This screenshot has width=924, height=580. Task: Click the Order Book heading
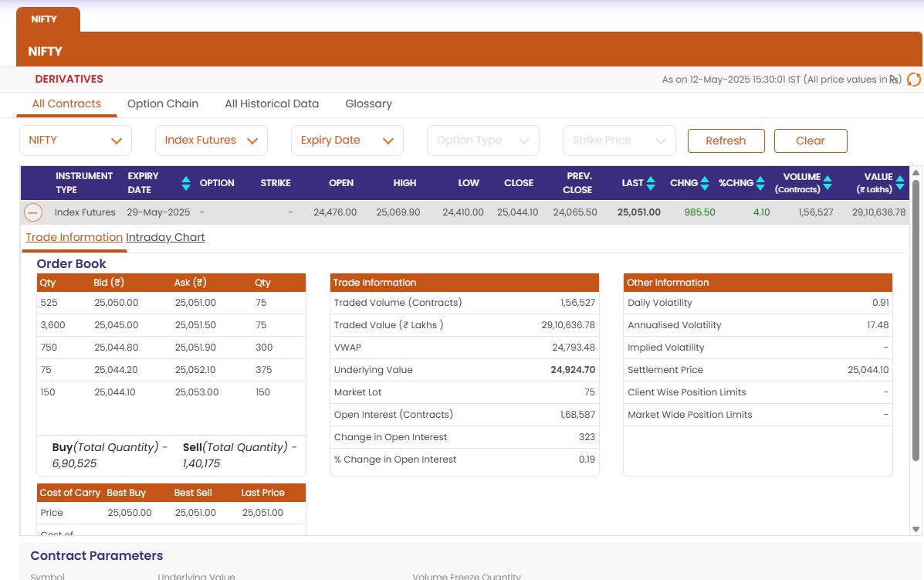click(71, 263)
